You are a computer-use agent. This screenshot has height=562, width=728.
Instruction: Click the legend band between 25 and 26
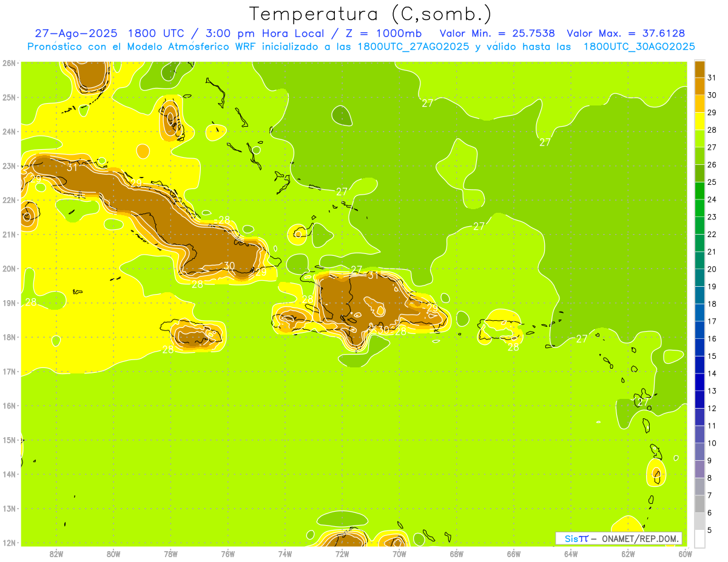699,173
